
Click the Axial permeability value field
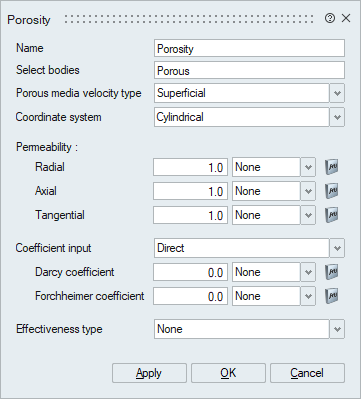point(190,191)
